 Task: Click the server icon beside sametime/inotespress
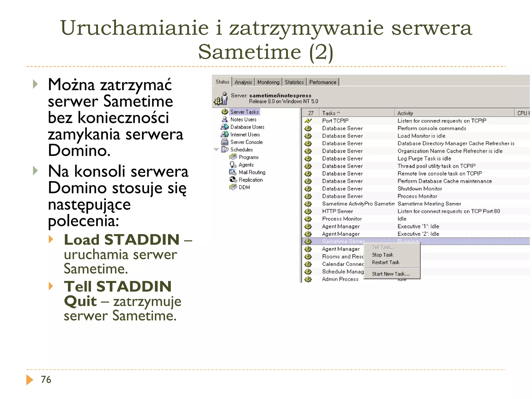pos(221,99)
